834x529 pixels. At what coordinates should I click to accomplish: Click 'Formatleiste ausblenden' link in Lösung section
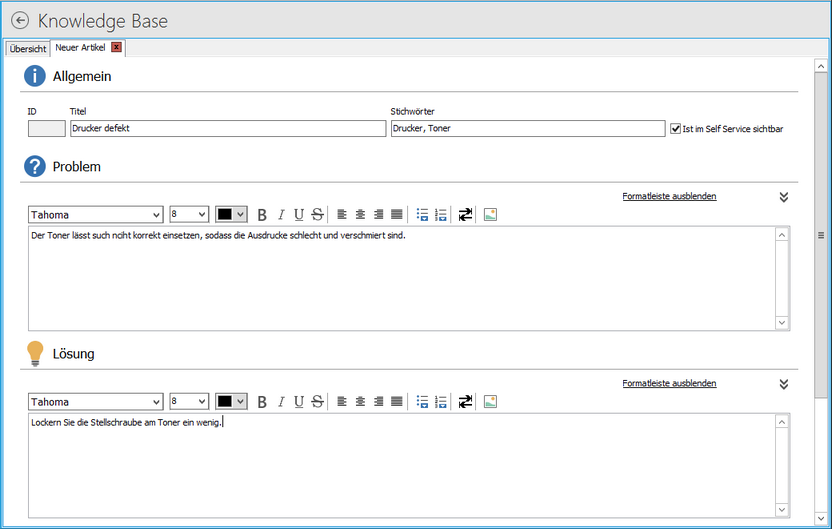pos(669,383)
